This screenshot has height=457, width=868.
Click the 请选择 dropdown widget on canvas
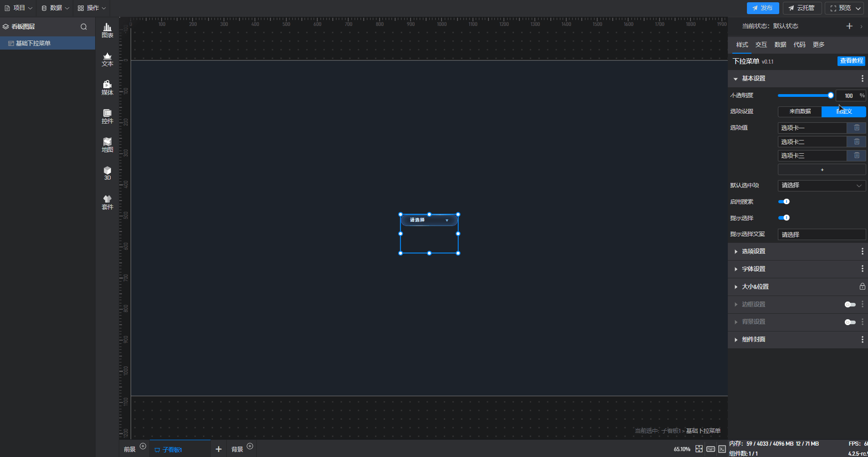click(x=429, y=220)
